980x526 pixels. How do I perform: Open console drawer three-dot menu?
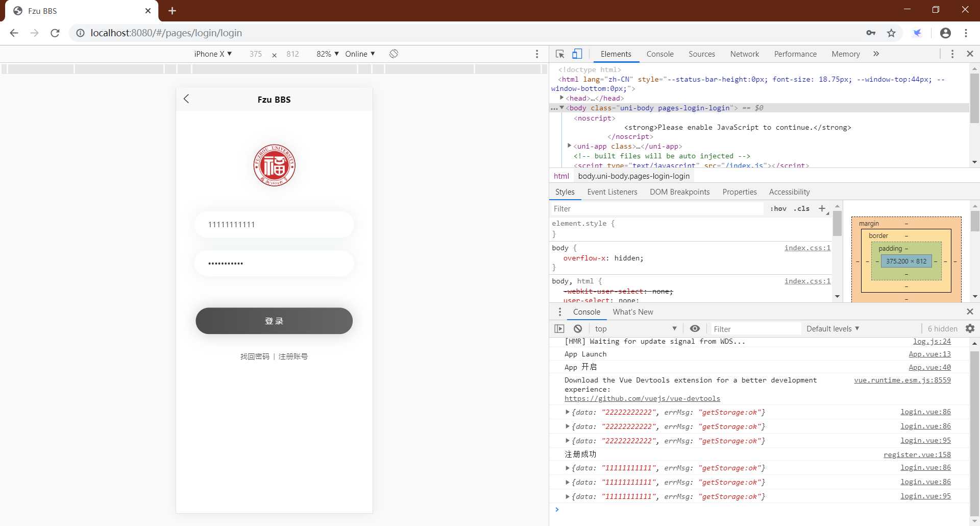[x=560, y=312]
